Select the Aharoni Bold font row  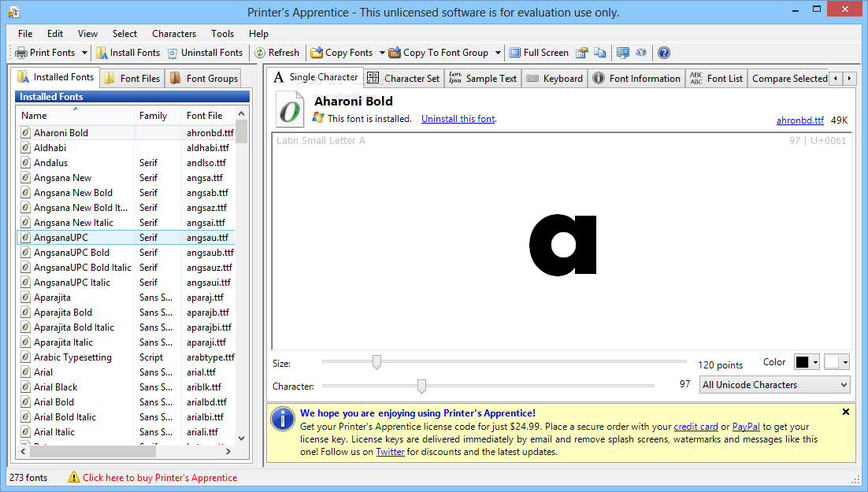[126, 133]
